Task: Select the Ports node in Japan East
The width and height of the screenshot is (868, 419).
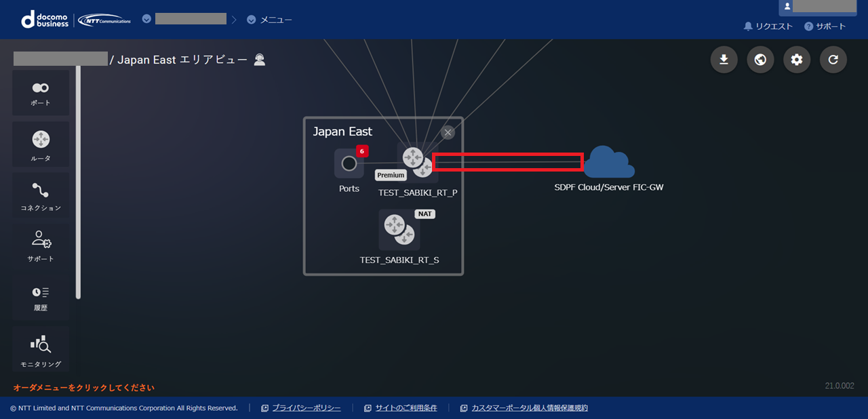Action: tap(349, 164)
